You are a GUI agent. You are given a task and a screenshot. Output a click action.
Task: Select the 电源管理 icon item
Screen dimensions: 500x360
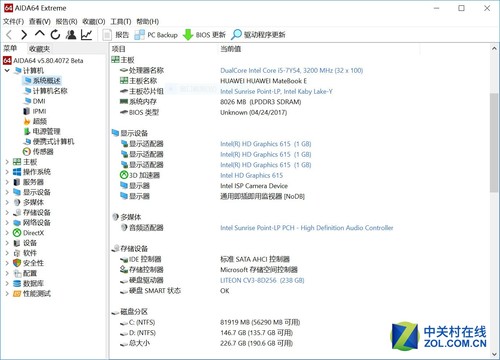coord(27,131)
